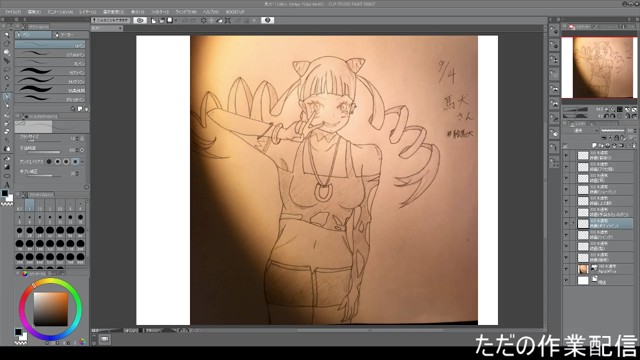Select the magnifier zoom tool
This screenshot has height=360, width=640.
pyautogui.click(x=7, y=35)
